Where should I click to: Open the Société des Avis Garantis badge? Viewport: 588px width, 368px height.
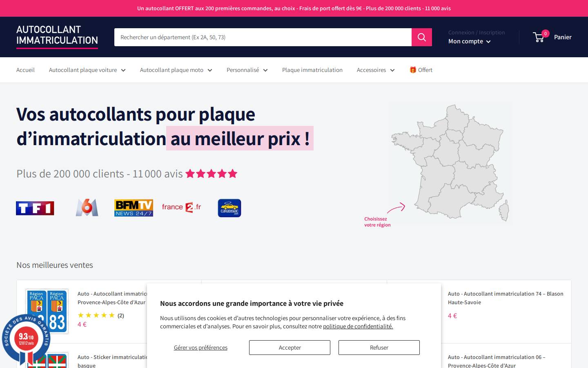pyautogui.click(x=26, y=339)
